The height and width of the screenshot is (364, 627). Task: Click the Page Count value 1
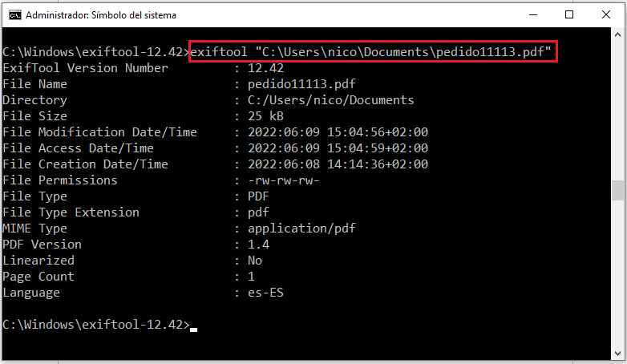coord(251,277)
